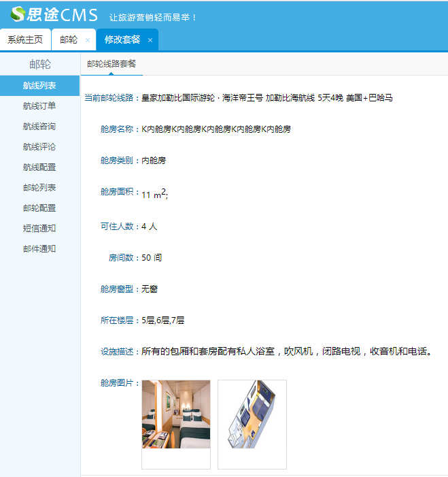Viewport: 448px width, 477px height.
Task: Switch to the 邮轮 tab
Action: pyautogui.click(x=69, y=40)
